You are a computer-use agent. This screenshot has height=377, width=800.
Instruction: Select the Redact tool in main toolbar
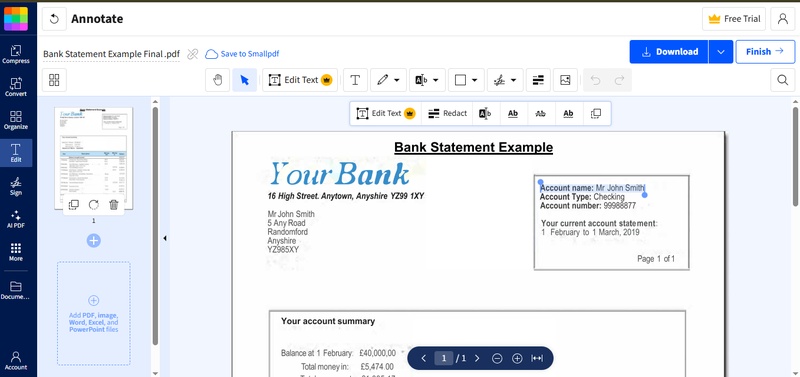[538, 80]
